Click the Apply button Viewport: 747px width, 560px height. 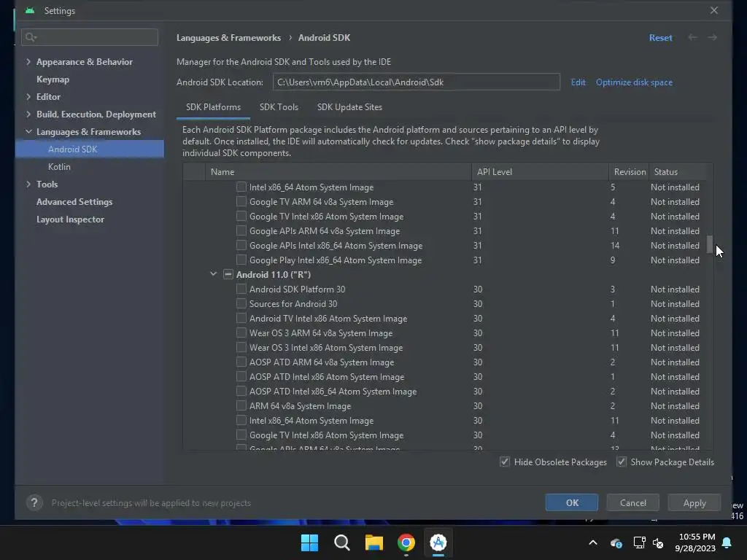694,503
